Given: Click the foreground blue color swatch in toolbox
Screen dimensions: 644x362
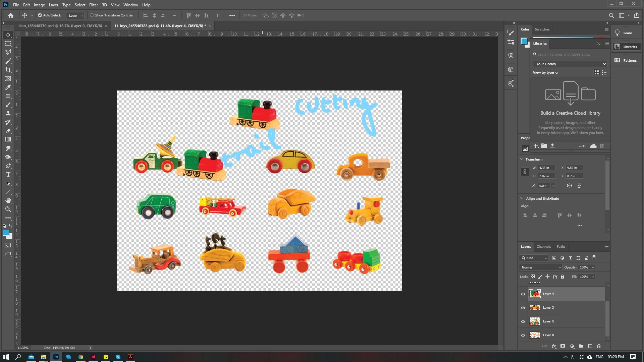Looking at the screenshot, I should pos(6,233).
